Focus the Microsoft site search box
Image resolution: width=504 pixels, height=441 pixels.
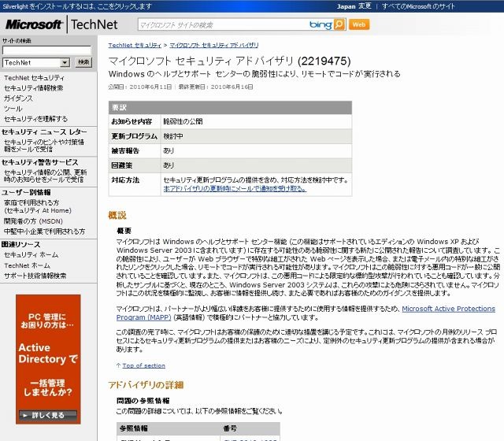pyautogui.click(x=223, y=24)
